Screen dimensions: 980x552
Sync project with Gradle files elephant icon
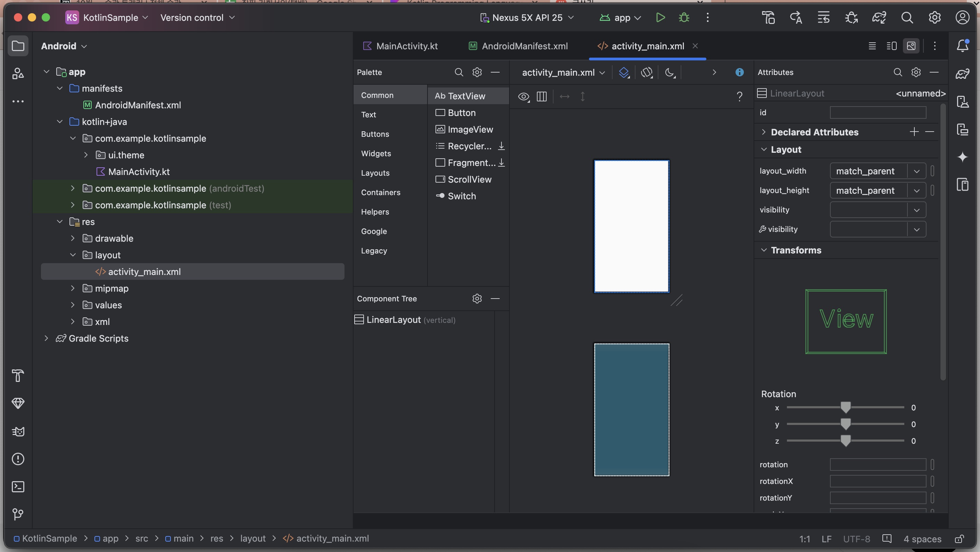(879, 17)
